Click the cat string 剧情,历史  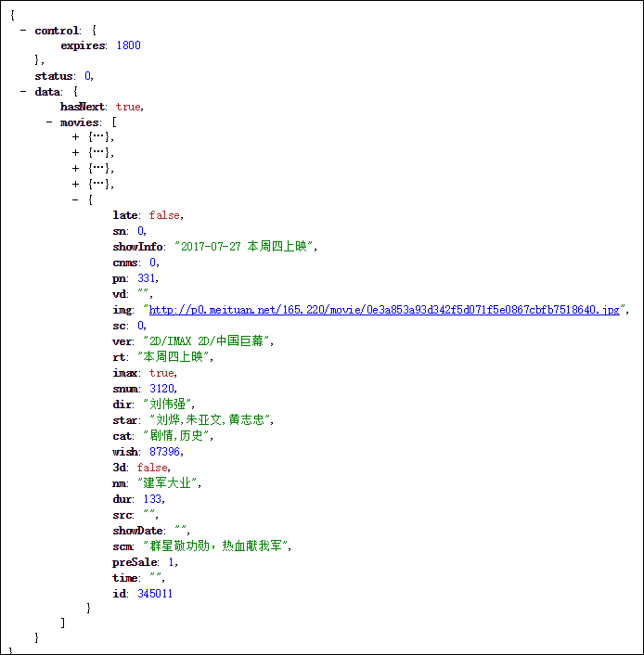176,436
